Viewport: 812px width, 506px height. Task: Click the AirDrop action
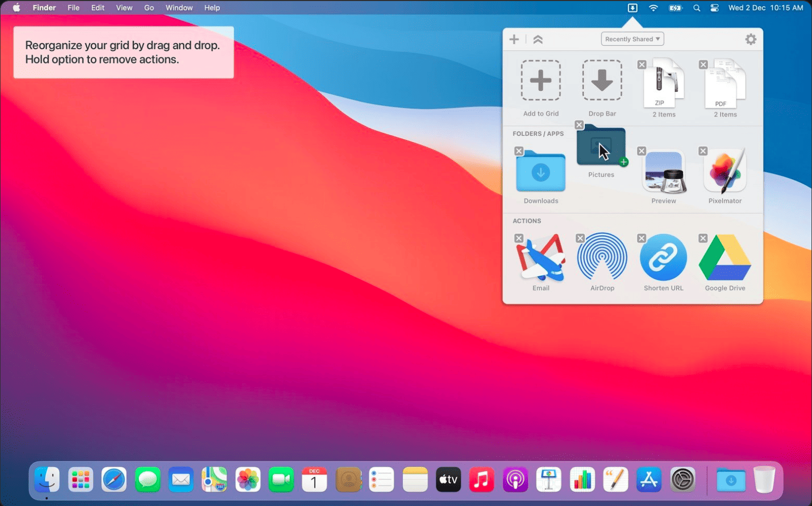[x=602, y=263]
